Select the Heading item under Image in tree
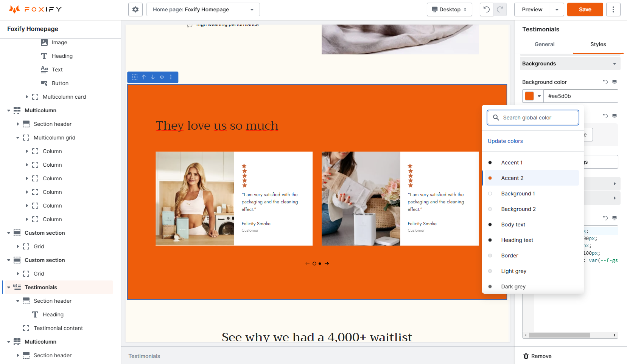The image size is (627, 364). (x=62, y=56)
